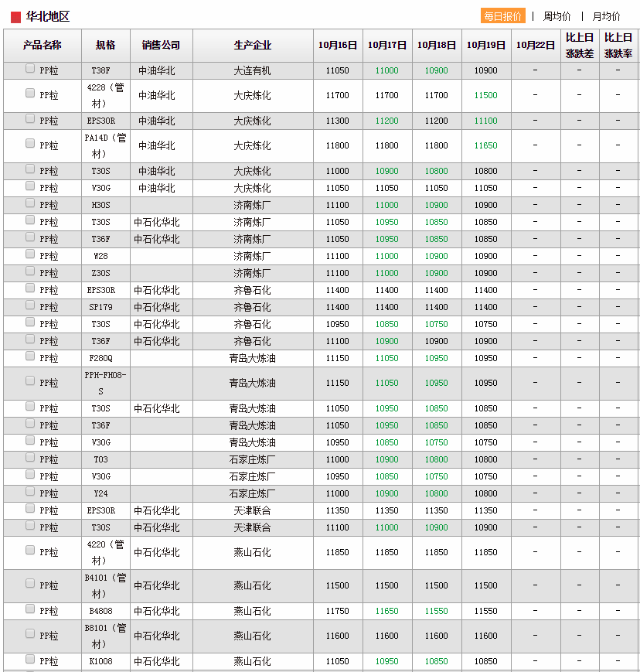Click the 华北地区 section title
Screen dimensions: 640x672
pos(48,17)
